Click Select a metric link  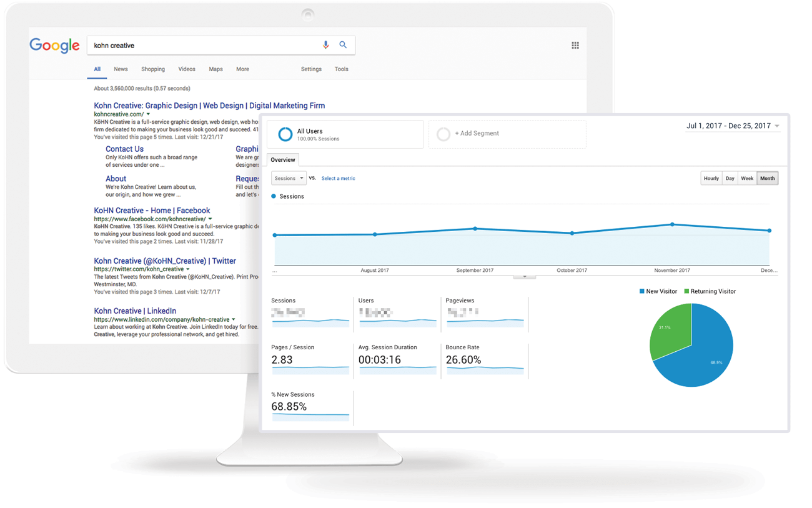338,179
